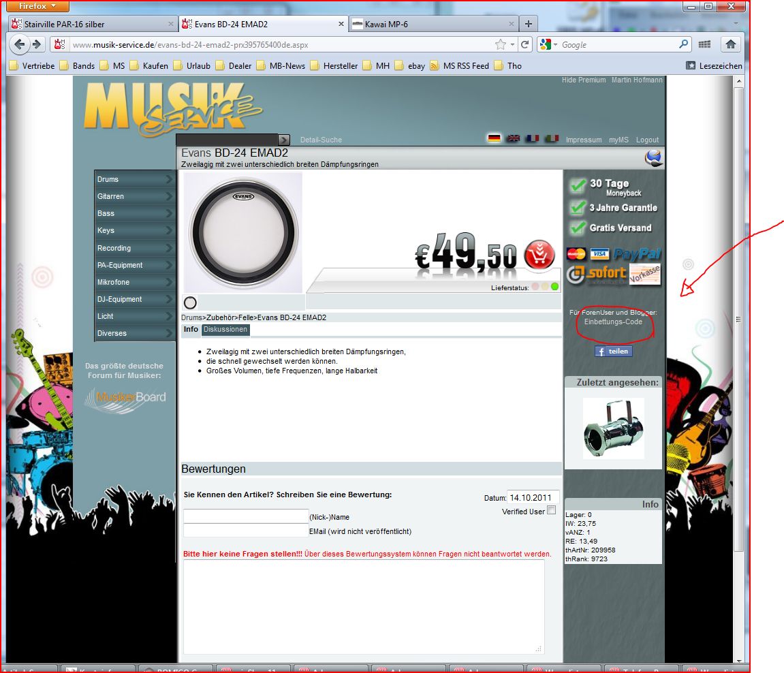Click the globe icon beside product title
784x673 pixels.
[x=654, y=158]
